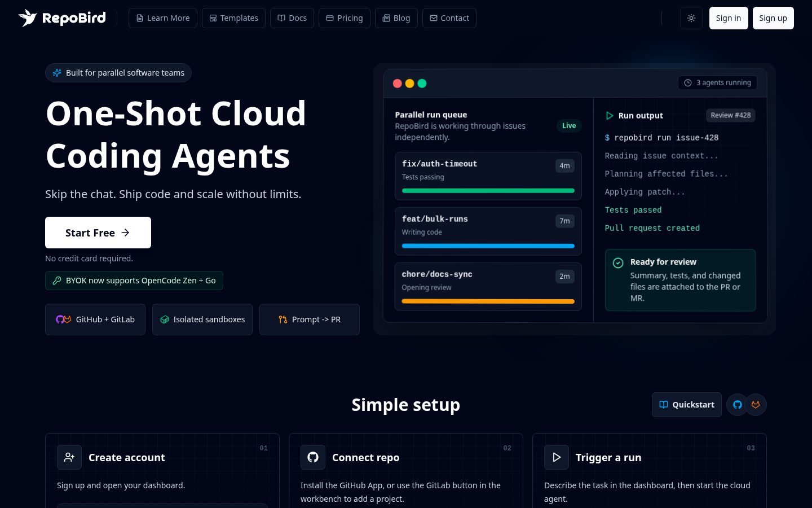Screen dimensions: 812x508
Task: Click the 'No credit card required.' text
Action: (89, 259)
